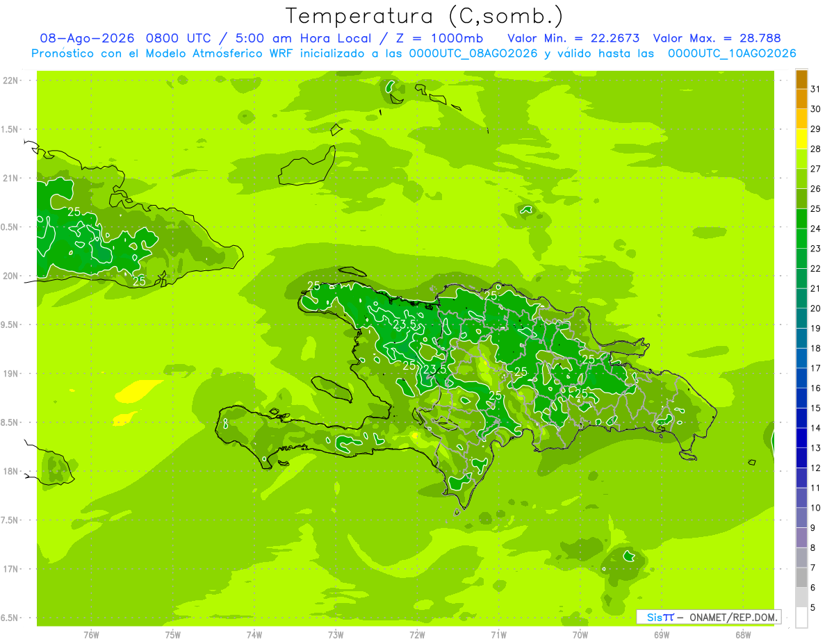The height and width of the screenshot is (644, 834).
Task: Click the legend value '30'
Action: [816, 108]
